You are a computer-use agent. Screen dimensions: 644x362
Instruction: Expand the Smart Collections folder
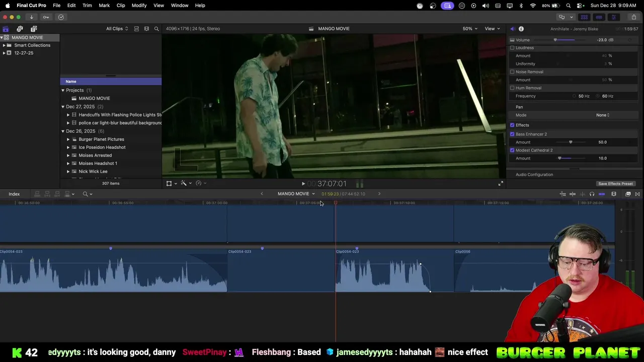[4, 45]
